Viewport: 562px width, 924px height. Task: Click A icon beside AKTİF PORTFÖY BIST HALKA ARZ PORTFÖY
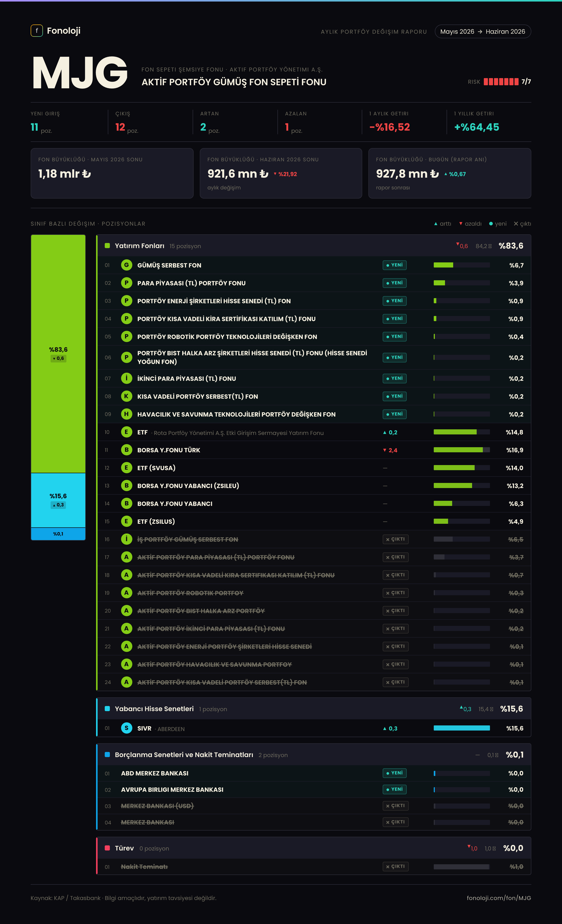[127, 611]
